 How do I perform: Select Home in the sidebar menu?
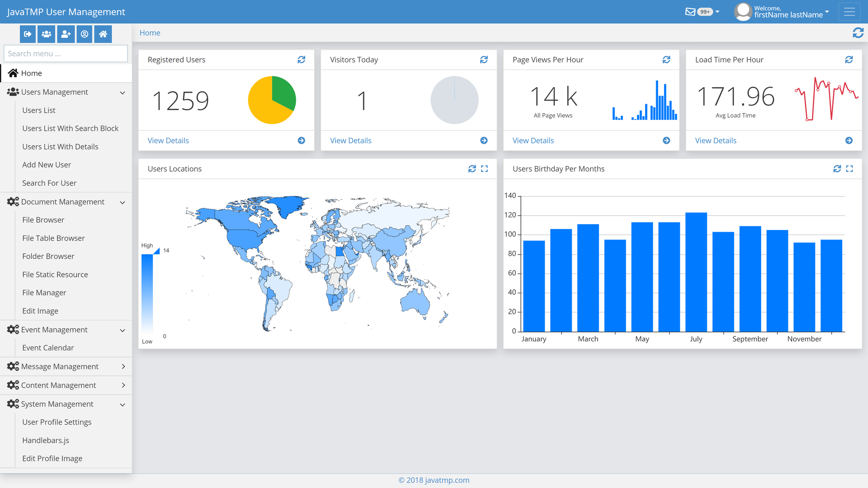66,73
